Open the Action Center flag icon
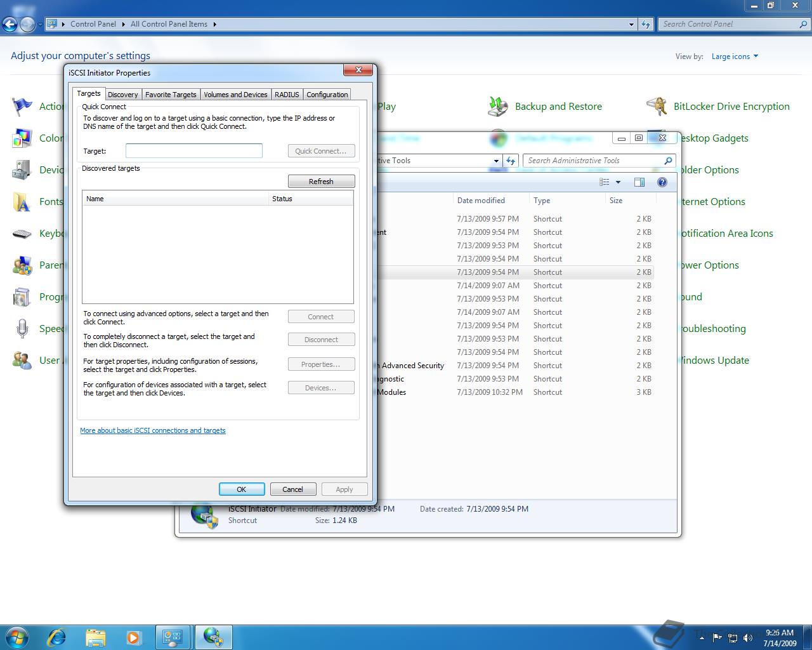The width and height of the screenshot is (812, 650). [22, 107]
